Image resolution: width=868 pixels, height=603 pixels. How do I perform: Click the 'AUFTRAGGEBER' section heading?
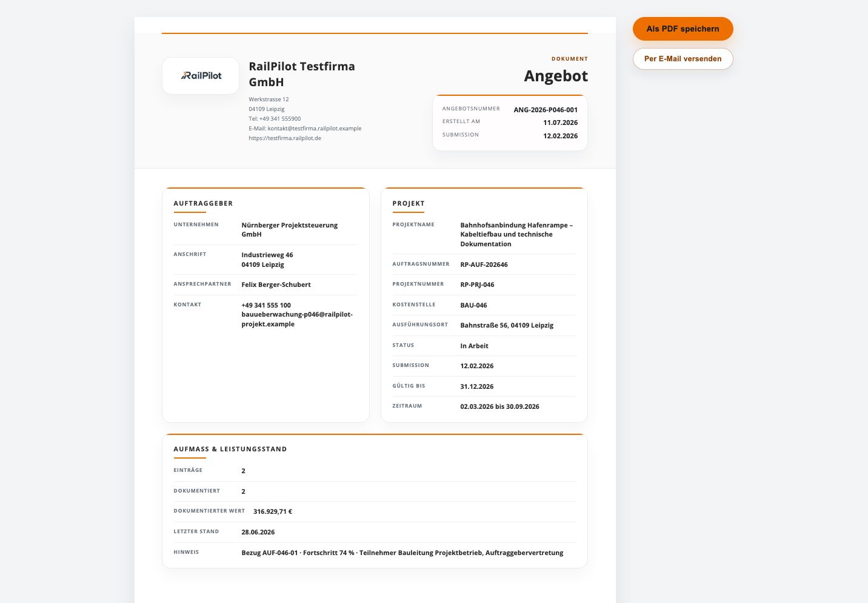(x=203, y=203)
